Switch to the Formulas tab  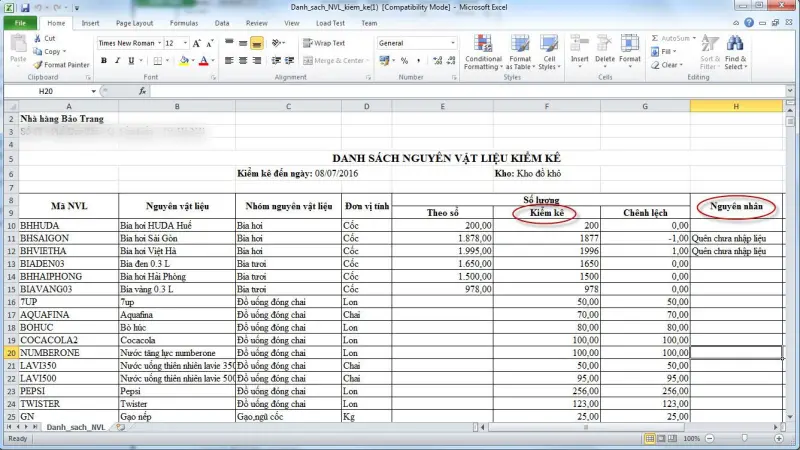pos(184,23)
